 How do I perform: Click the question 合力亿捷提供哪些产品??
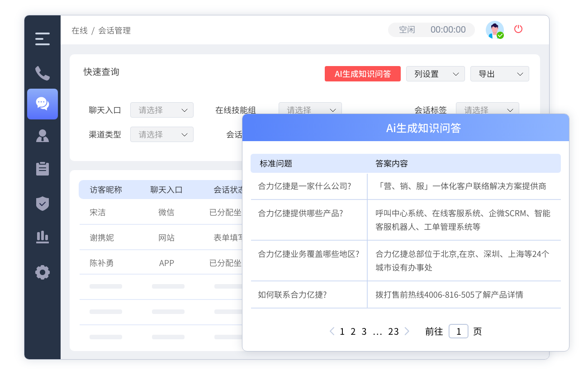[x=300, y=213]
